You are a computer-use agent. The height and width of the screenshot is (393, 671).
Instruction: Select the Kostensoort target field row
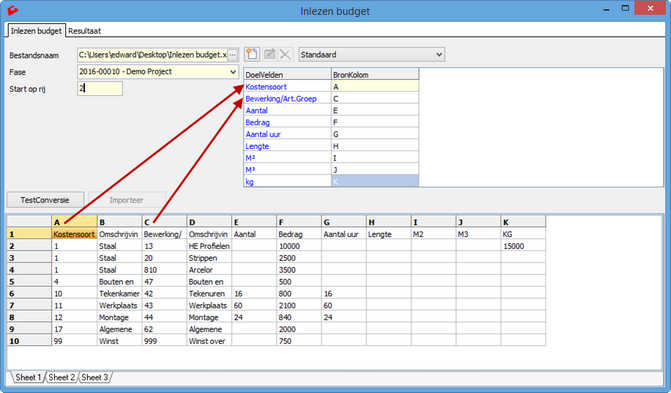click(287, 86)
